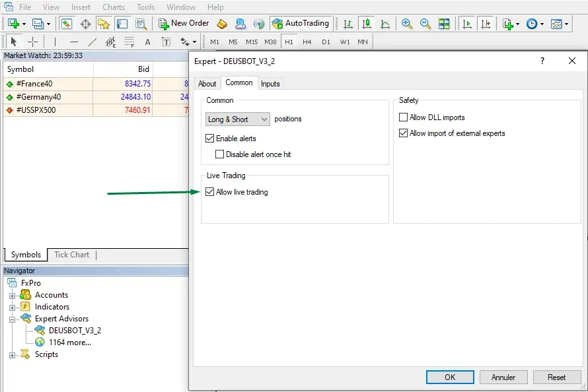588x392 pixels.
Task: Open the Strategy Tester magnifier icon
Action: click(x=141, y=24)
